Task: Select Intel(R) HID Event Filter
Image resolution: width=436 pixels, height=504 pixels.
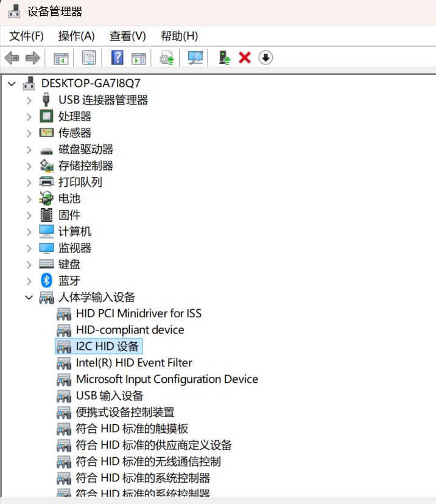Action: point(134,363)
